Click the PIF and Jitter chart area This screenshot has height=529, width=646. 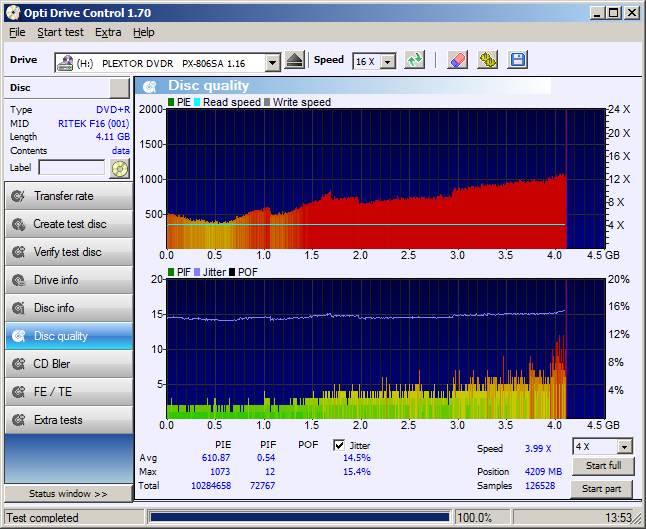pos(386,349)
